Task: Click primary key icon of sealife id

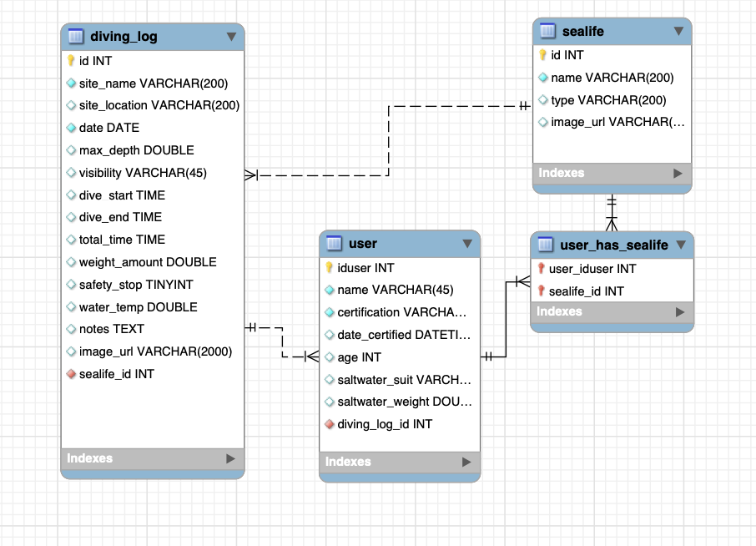Action: pyautogui.click(x=542, y=54)
